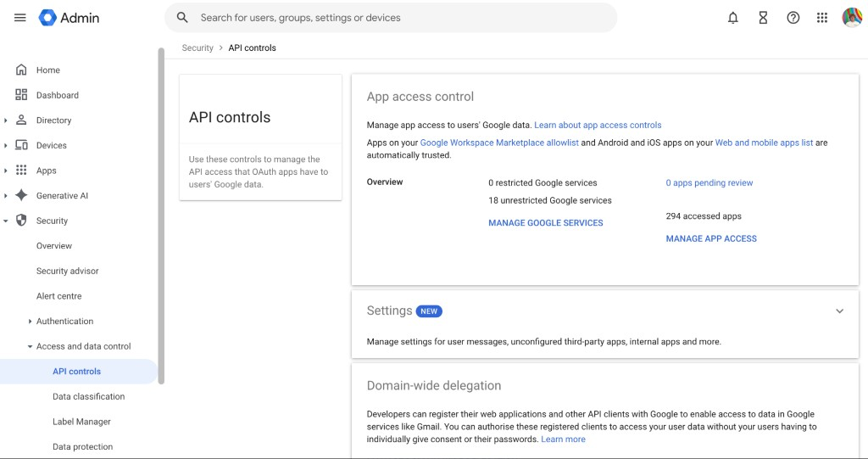Click the search magnifier icon
Image resolution: width=868 pixels, height=459 pixels.
182,18
